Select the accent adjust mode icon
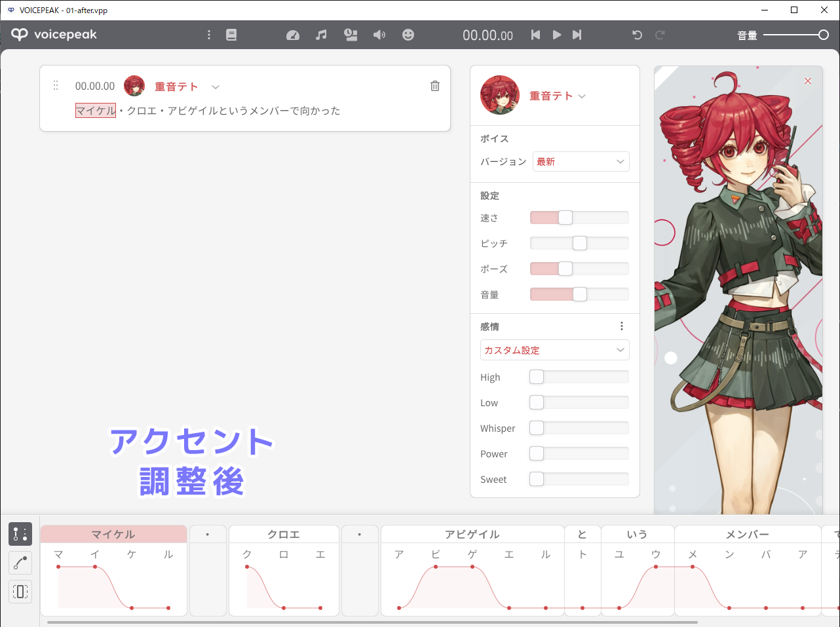Viewport: 840px width, 627px height. click(x=20, y=535)
